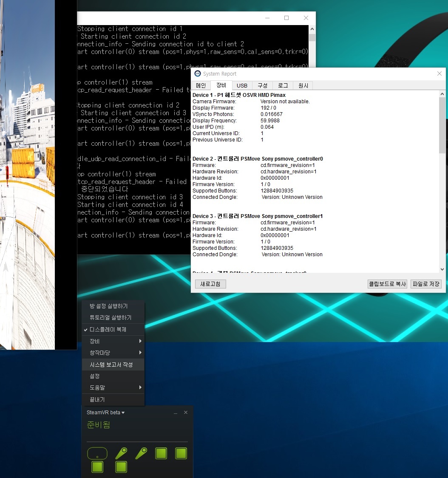Click the 'Device 2' psmove_controller0 heading
Image resolution: width=448 pixels, height=478 pixels.
258,159
